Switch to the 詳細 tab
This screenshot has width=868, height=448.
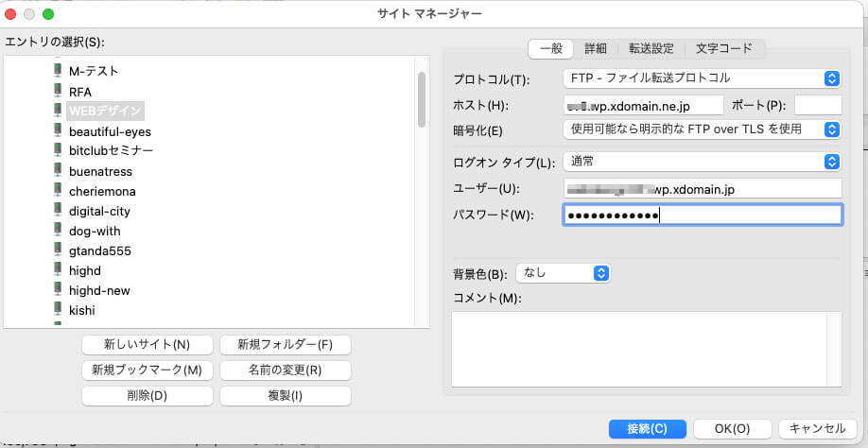(x=596, y=48)
